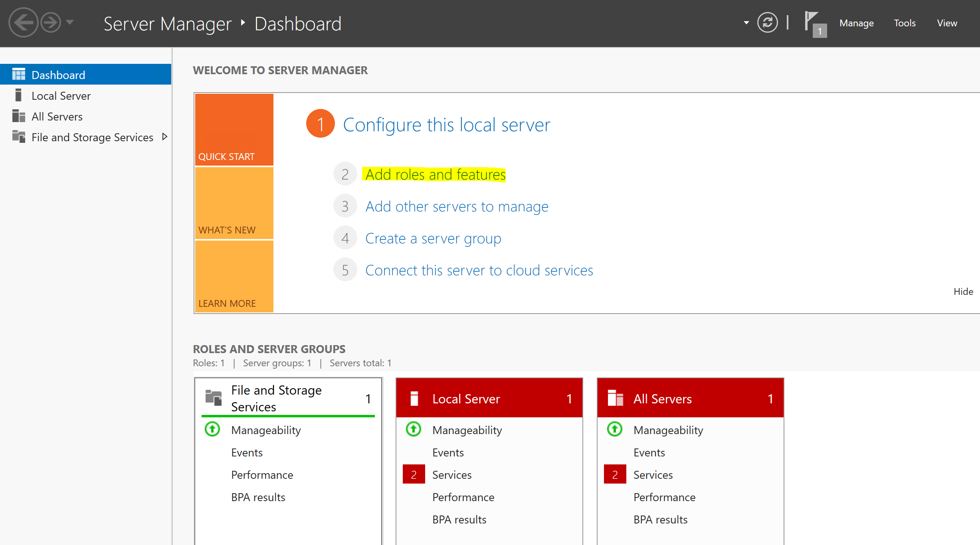The image size is (980, 545).
Task: Open Manageability in File and Storage Services tile
Action: pos(266,430)
